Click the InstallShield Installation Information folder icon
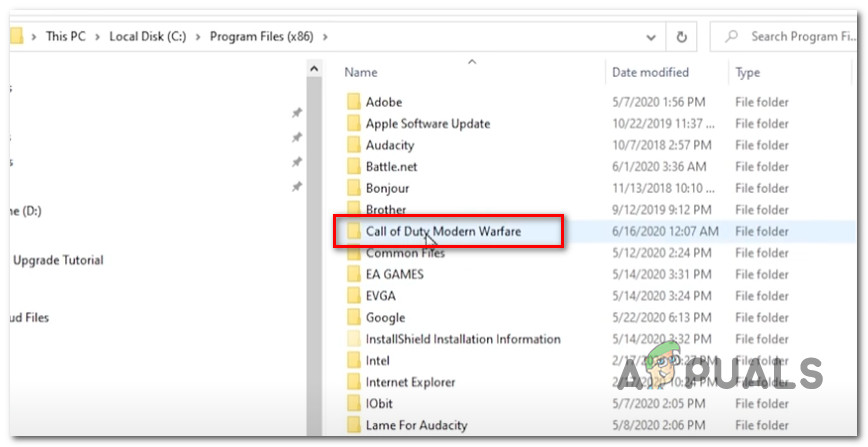868x447 pixels. click(354, 339)
